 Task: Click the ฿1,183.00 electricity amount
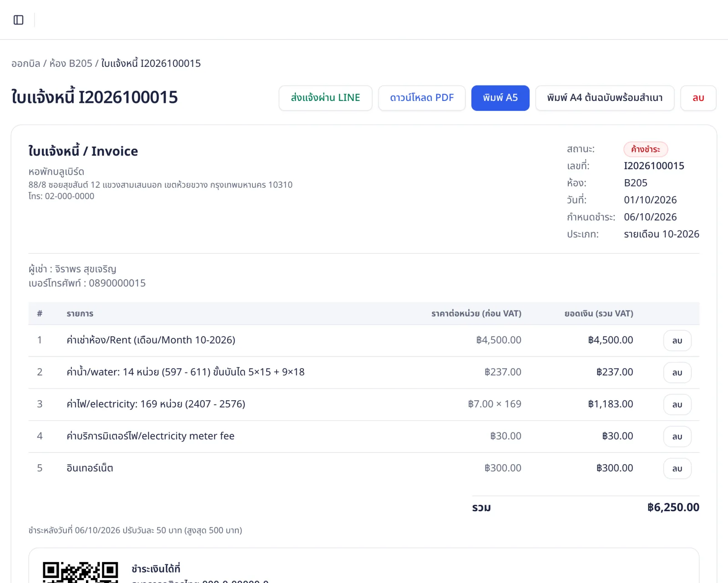coord(611,404)
